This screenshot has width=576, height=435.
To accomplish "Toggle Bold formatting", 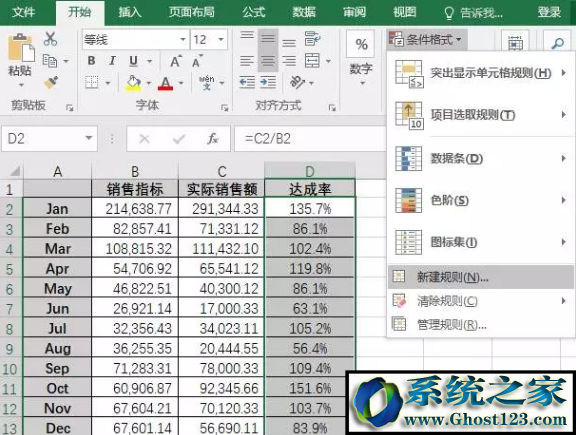I will tap(91, 61).
